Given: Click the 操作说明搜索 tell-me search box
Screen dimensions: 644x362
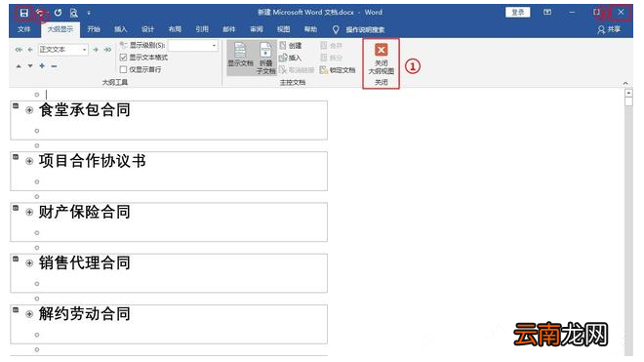Looking at the screenshot, I should (359, 29).
